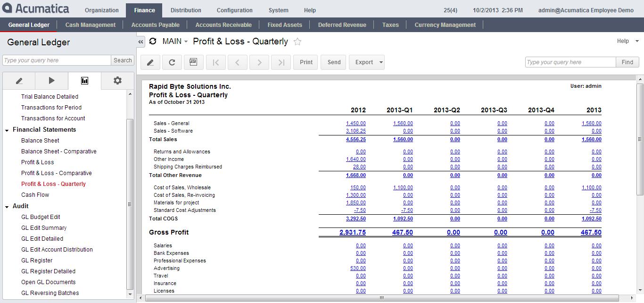The width and height of the screenshot is (644, 303).
Task: Open GL Reversing Batches report
Action: 50,293
